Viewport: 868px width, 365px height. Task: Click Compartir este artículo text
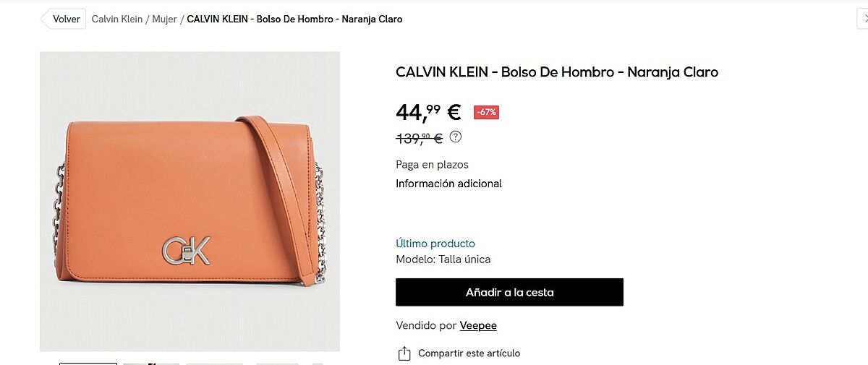pos(469,353)
